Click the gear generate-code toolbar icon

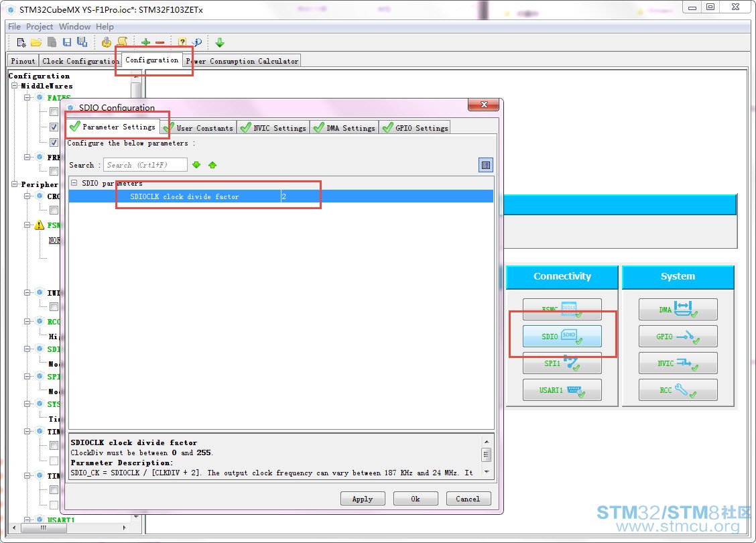pyautogui.click(x=106, y=42)
